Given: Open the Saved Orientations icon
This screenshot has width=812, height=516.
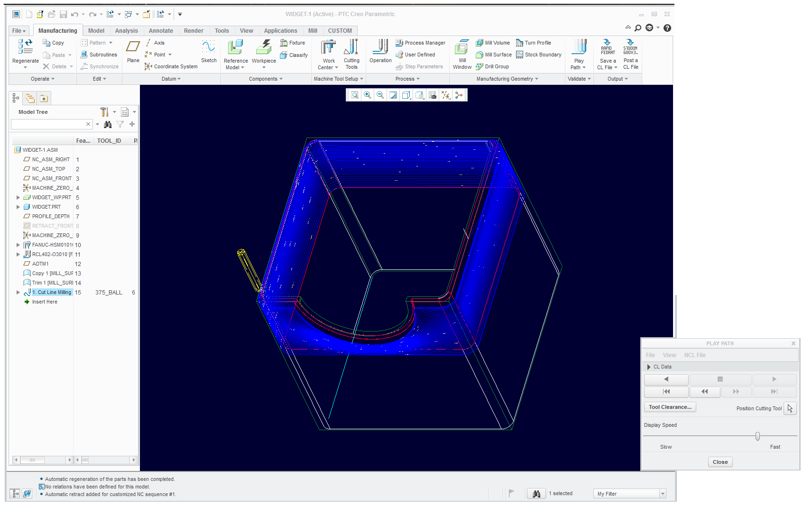Looking at the screenshot, I should pos(419,95).
